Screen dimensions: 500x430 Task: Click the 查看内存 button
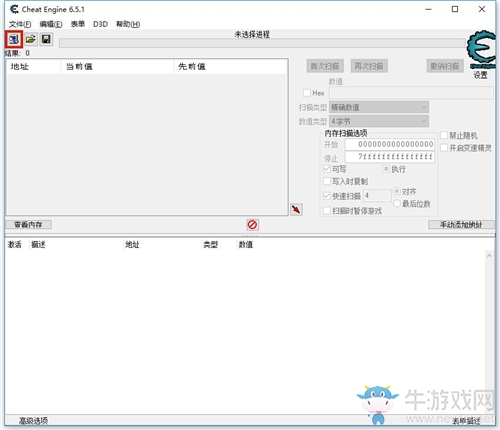pyautogui.click(x=28, y=225)
